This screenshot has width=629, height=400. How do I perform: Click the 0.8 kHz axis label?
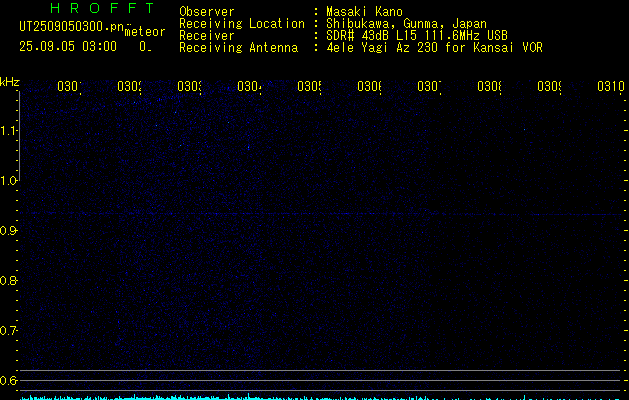tap(8, 280)
